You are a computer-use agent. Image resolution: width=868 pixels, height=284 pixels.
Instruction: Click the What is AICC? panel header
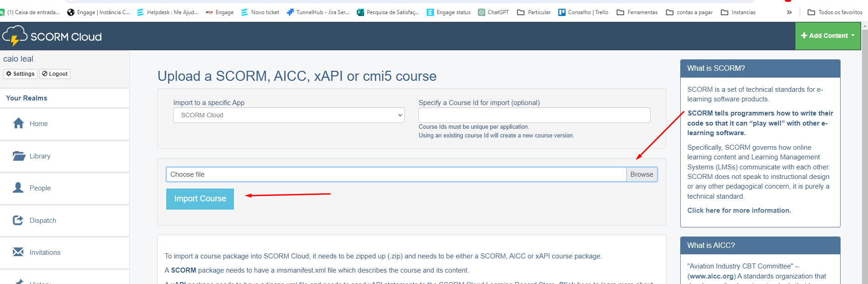click(x=760, y=246)
